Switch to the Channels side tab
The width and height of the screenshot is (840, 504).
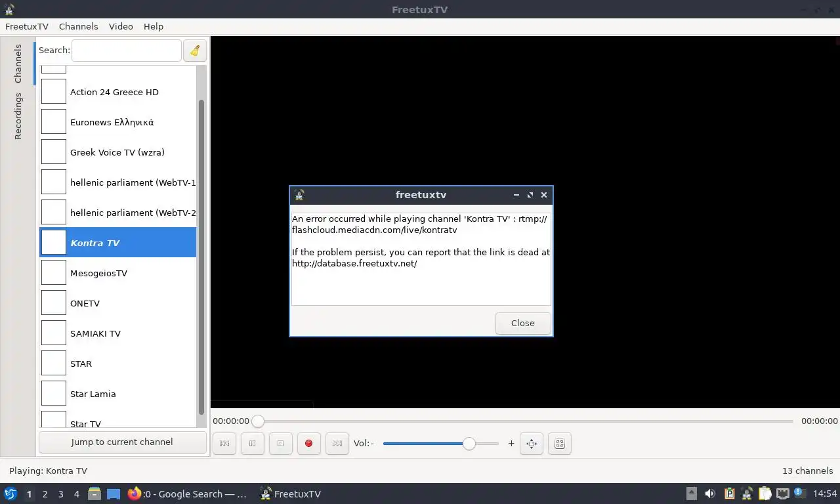coord(18,64)
